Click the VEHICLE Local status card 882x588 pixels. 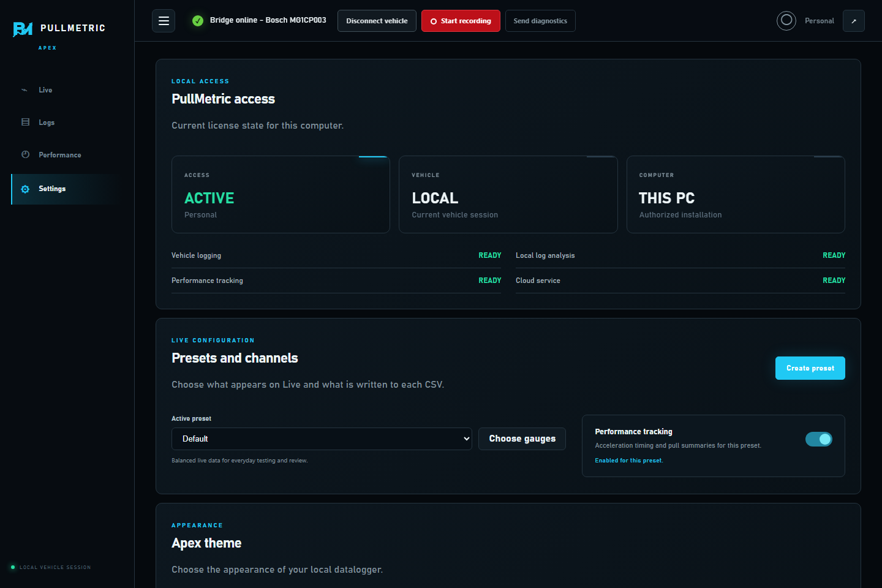coord(508,194)
